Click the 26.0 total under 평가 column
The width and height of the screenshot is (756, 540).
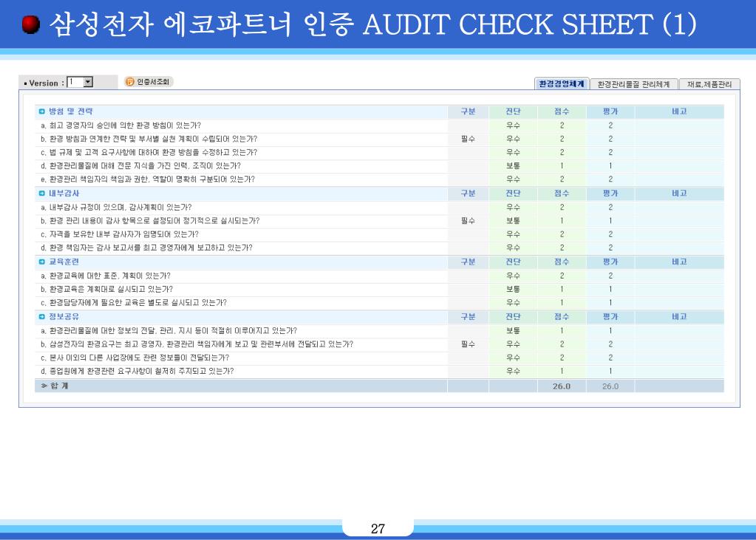pos(610,386)
